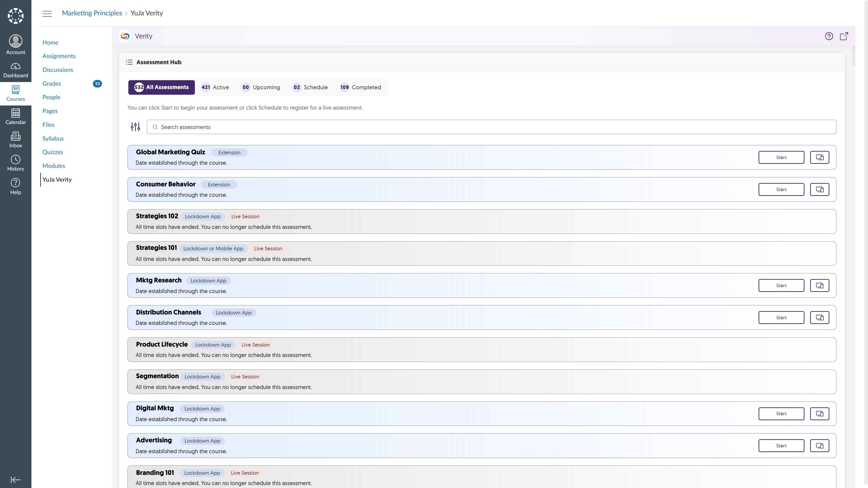Collapse the global navigation with arrow icon
The width and height of the screenshot is (868, 488).
tap(16, 480)
